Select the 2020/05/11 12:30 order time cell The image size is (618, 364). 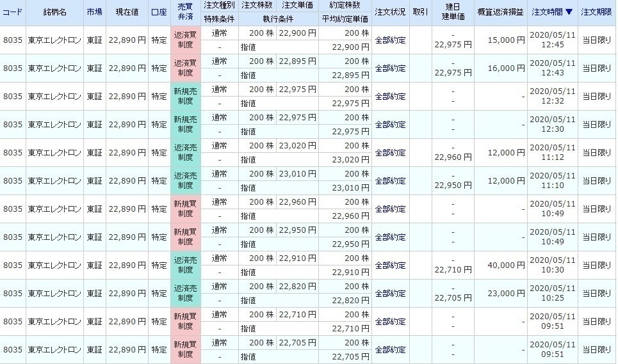pyautogui.click(x=553, y=124)
